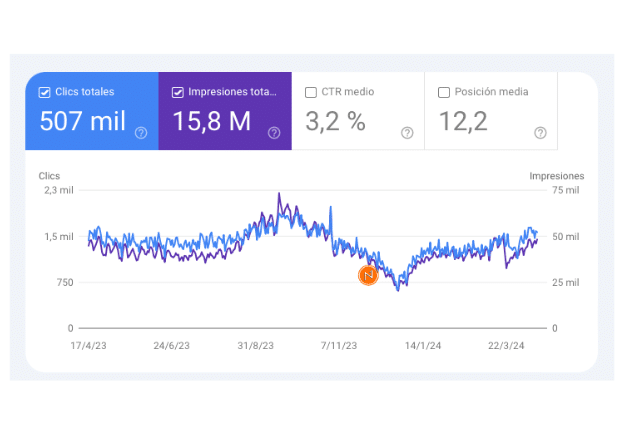This screenshot has width=624, height=423.
Task: Select the 15,8 M impressions value
Action: tap(211, 122)
